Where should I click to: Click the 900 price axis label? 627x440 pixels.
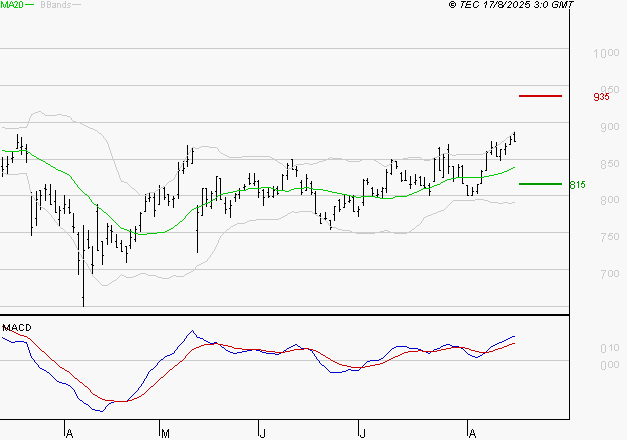click(x=608, y=127)
